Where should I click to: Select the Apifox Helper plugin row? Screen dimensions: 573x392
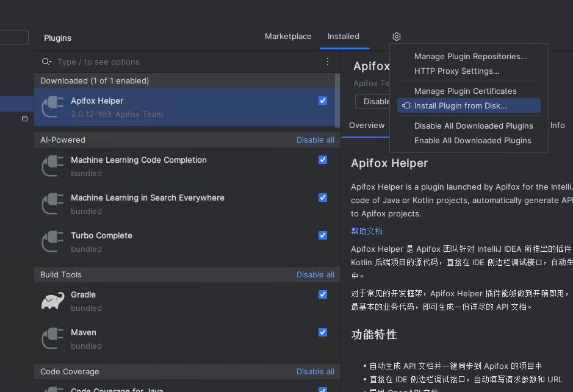[184, 107]
